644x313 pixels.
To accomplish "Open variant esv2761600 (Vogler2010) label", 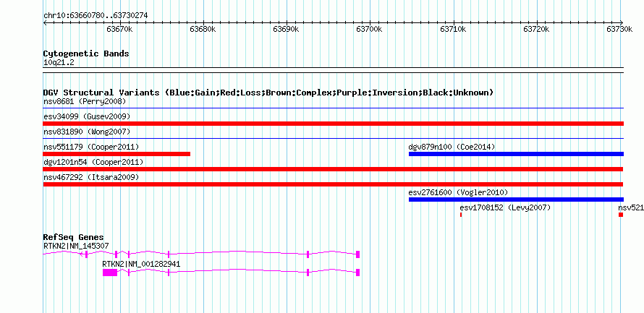I will pos(458,192).
